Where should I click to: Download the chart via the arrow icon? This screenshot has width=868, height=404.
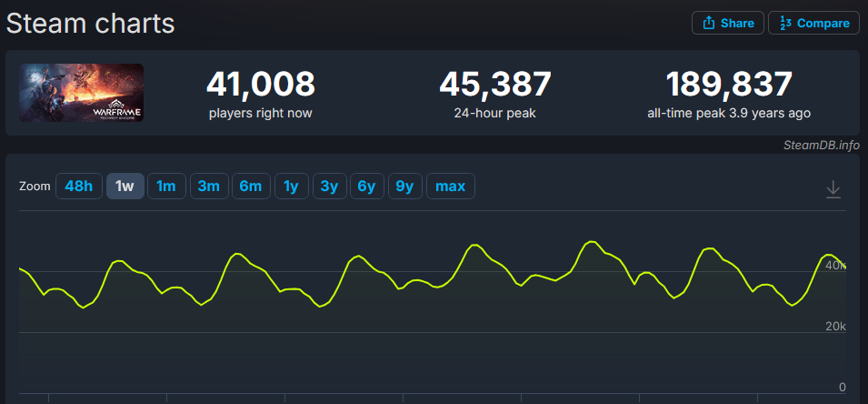[x=833, y=189]
